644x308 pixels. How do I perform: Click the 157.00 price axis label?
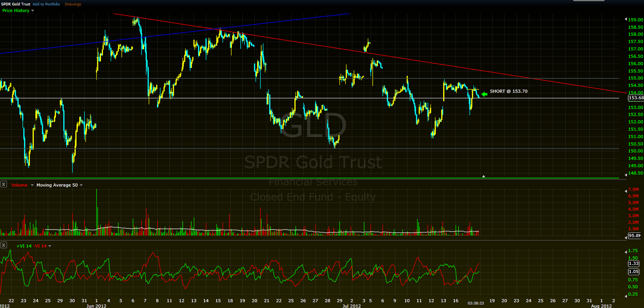point(636,49)
